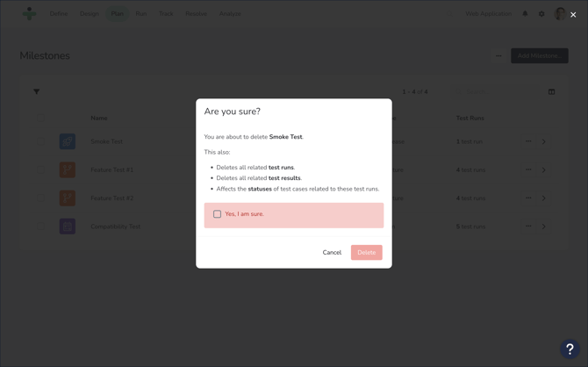Open the settings gear icon
This screenshot has width=588, height=367.
coord(541,14)
